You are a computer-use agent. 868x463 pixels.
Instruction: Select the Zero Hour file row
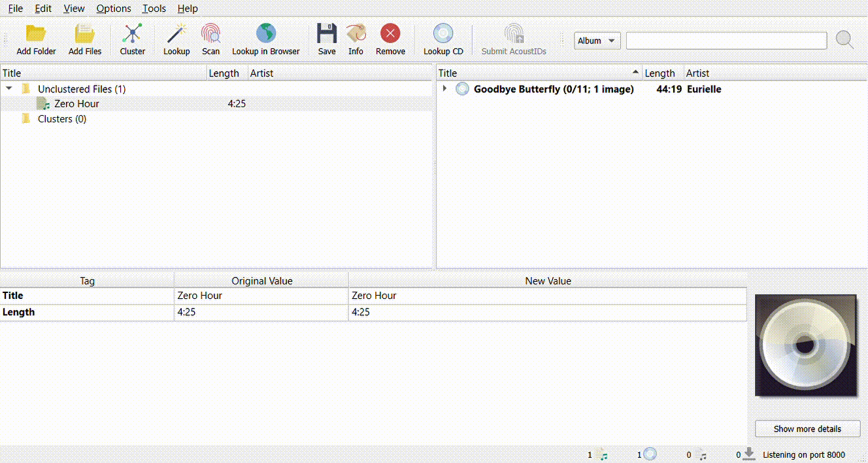[x=216, y=103]
